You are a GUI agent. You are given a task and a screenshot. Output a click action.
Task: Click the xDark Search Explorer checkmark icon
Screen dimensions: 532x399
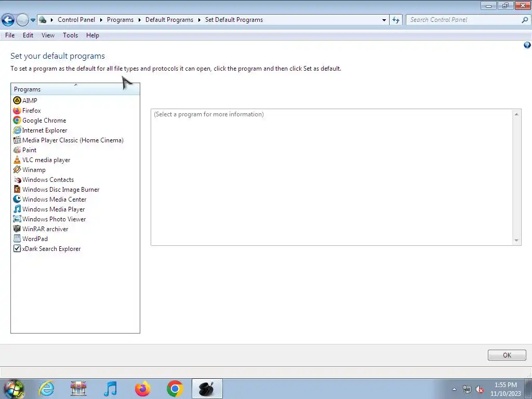[x=17, y=248]
